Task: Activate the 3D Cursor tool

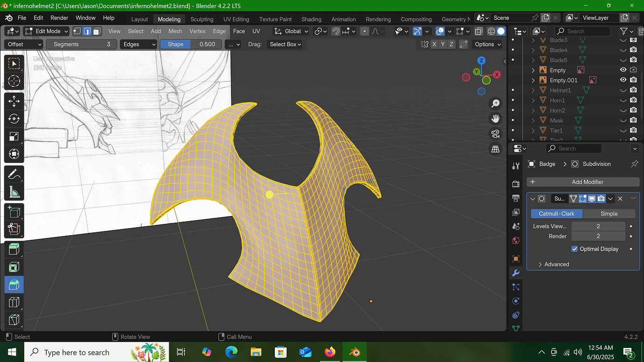Action: coord(14,80)
